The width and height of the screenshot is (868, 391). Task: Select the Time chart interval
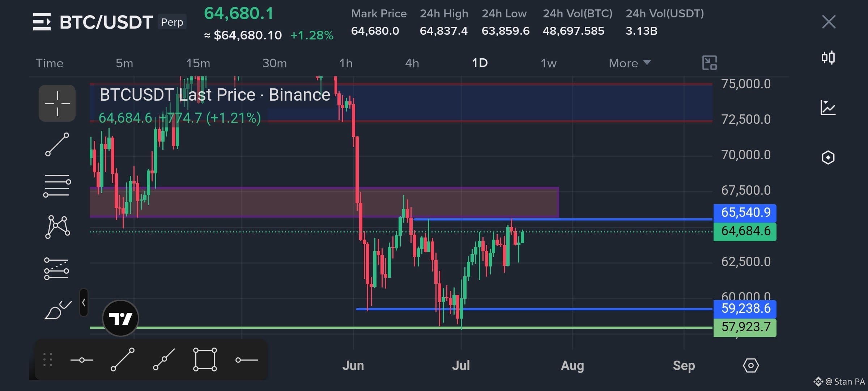pos(50,63)
